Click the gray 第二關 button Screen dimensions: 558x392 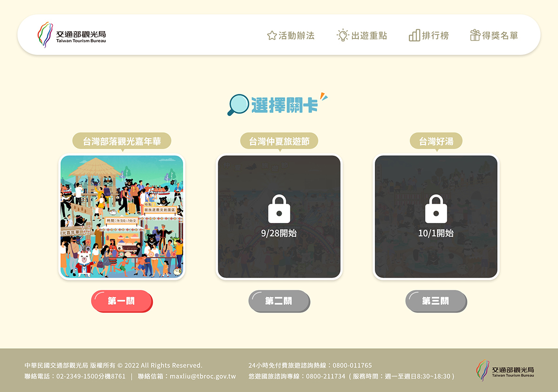pyautogui.click(x=279, y=301)
